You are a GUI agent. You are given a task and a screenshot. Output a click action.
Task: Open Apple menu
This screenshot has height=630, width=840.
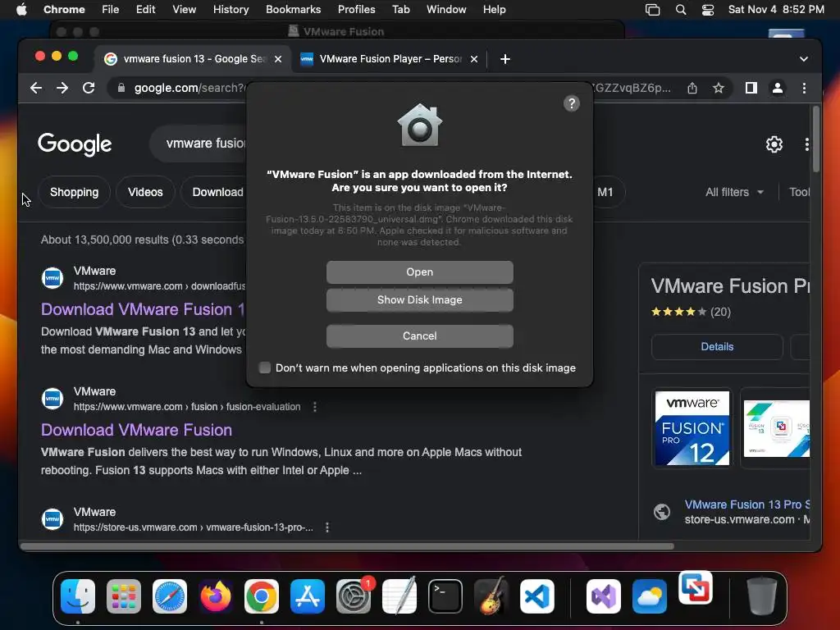(x=21, y=10)
